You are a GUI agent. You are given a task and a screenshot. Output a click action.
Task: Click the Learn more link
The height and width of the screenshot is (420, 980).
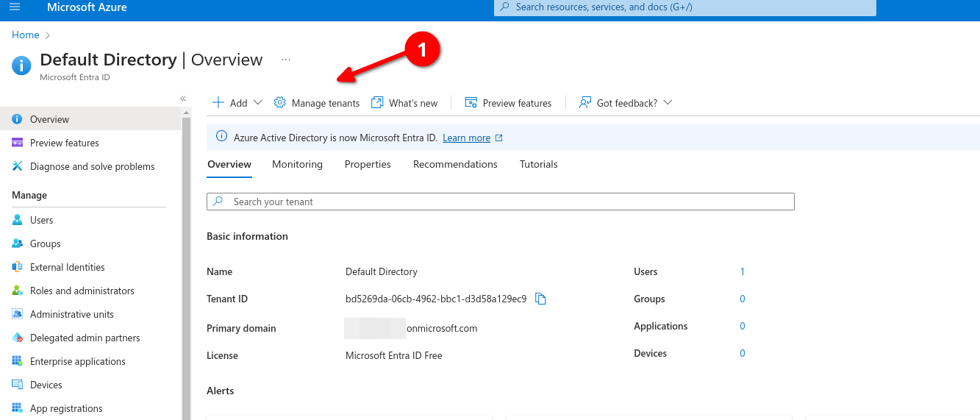[466, 138]
